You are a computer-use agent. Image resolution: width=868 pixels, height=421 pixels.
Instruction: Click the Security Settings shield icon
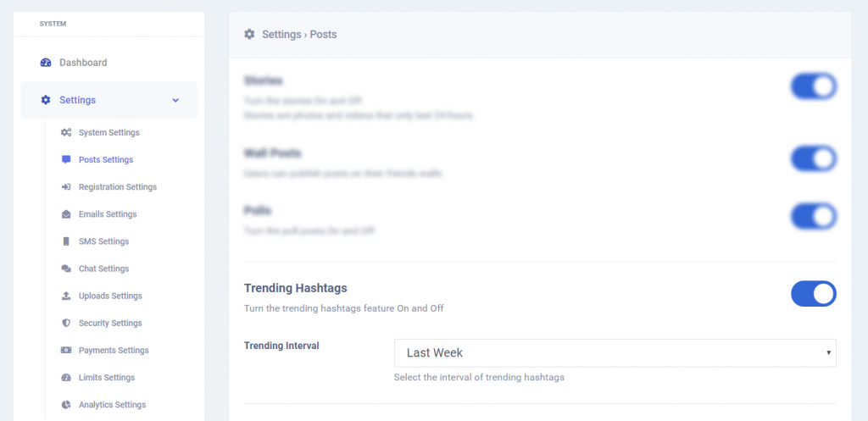pyautogui.click(x=66, y=323)
